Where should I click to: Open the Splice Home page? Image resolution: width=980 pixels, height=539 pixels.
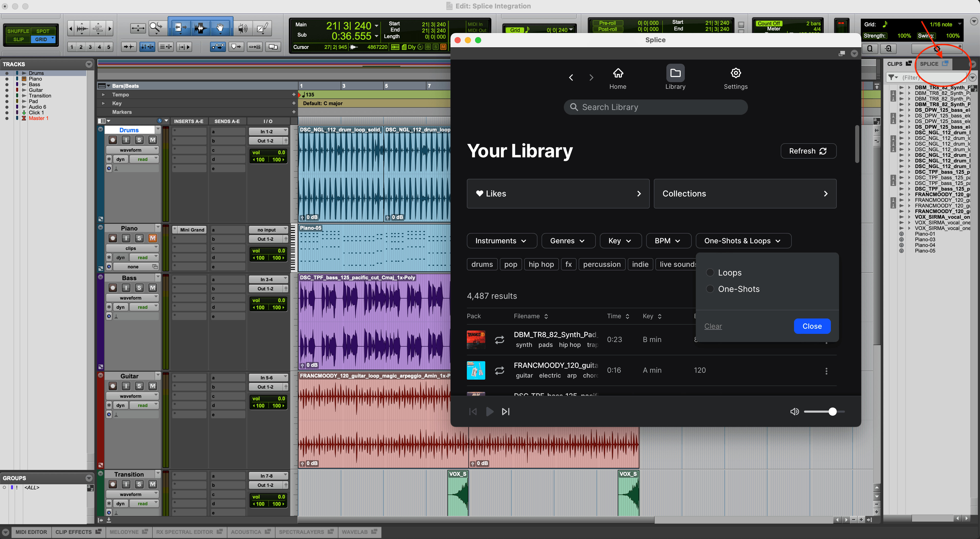click(618, 77)
